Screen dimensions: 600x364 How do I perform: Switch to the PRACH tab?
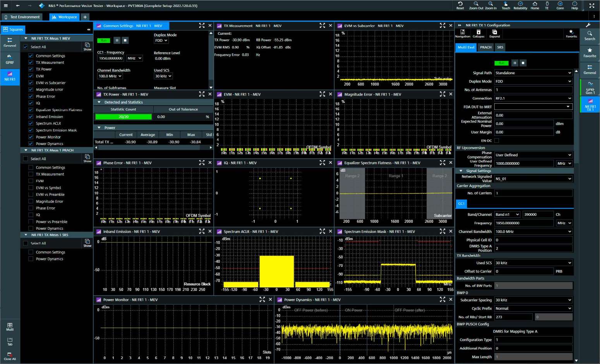(x=485, y=47)
